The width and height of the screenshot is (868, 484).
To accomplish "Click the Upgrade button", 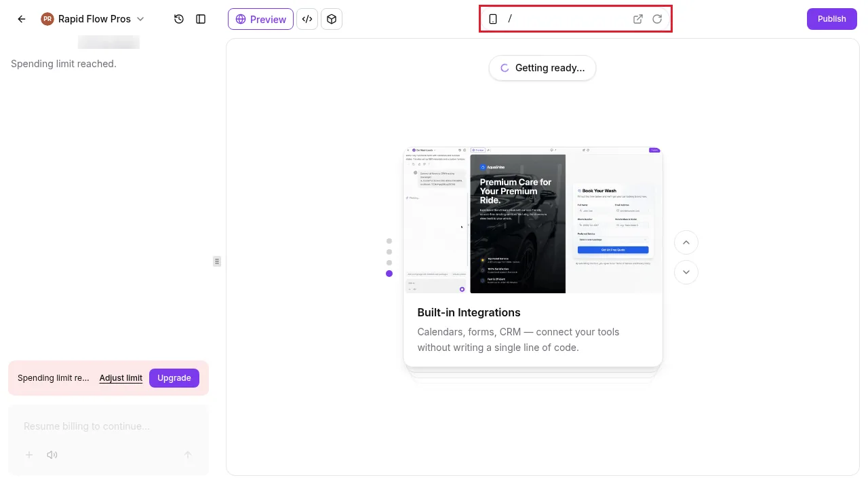I will pos(174,378).
